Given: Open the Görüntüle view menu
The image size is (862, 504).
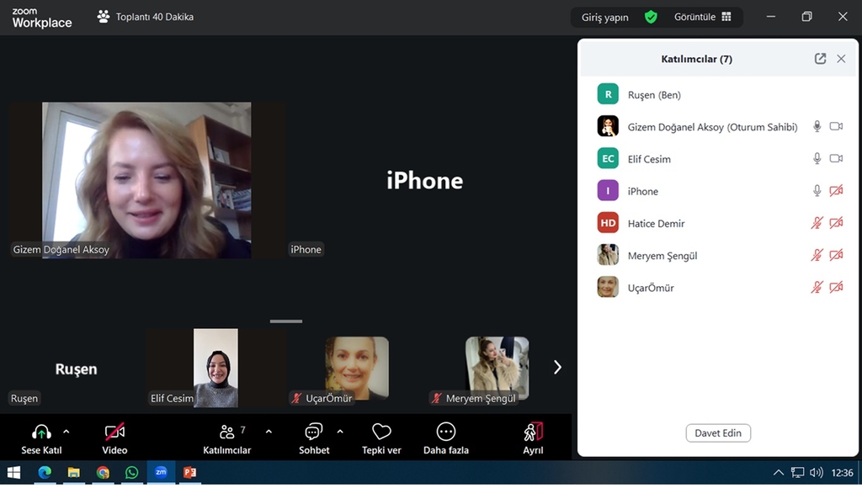Looking at the screenshot, I should coord(702,17).
